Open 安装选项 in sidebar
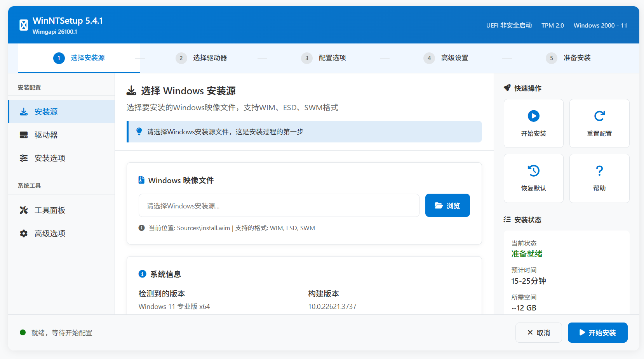 (x=61, y=158)
